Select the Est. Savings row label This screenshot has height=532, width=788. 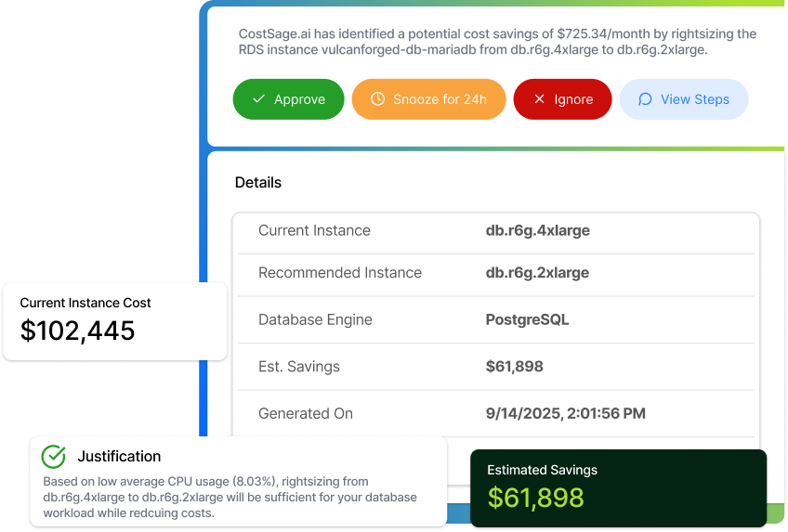click(x=299, y=367)
